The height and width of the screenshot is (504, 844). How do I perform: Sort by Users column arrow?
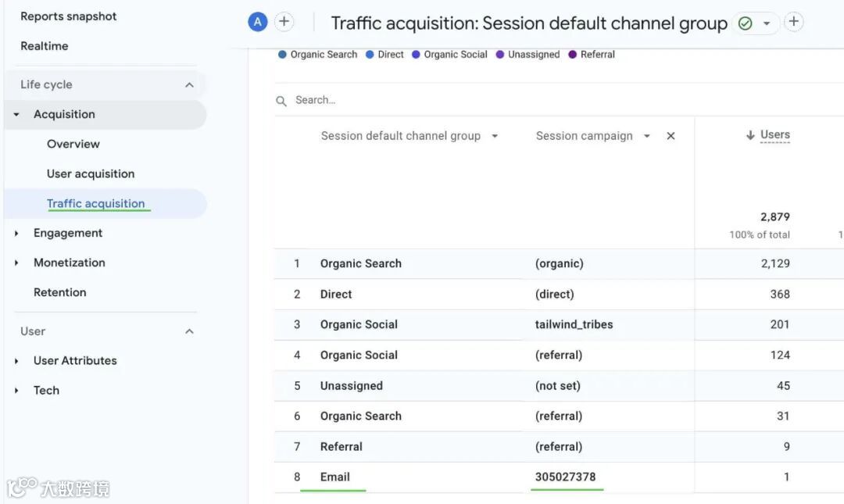point(750,135)
